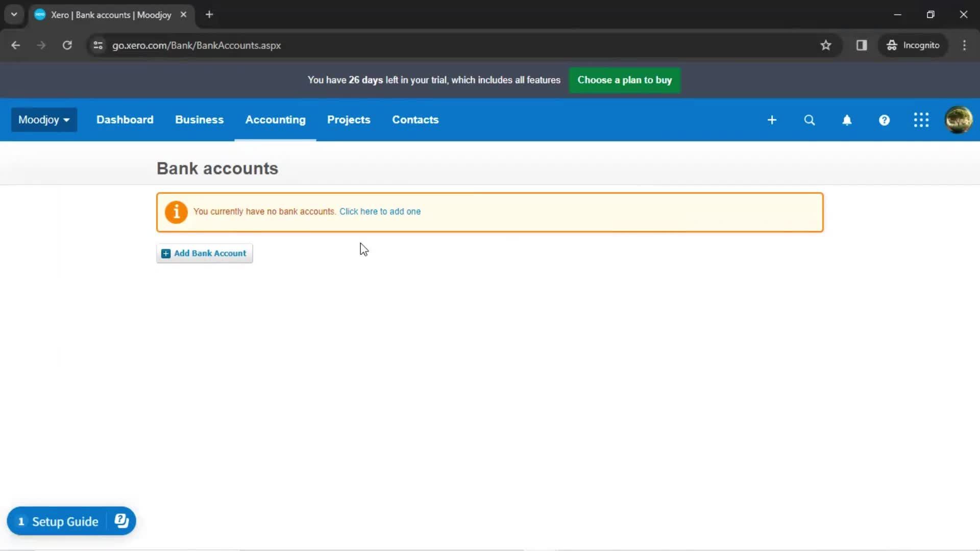
Task: Reload the page
Action: click(67, 45)
